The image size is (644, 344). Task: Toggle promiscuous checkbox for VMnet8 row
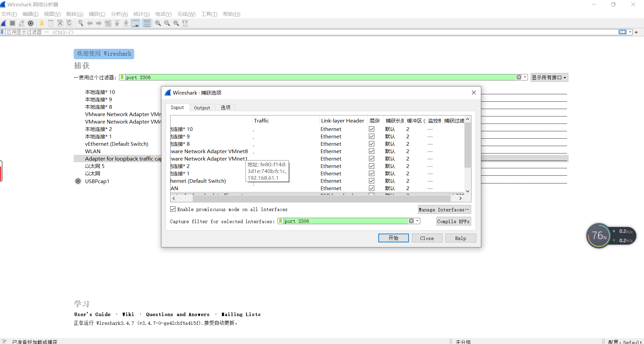tap(372, 151)
